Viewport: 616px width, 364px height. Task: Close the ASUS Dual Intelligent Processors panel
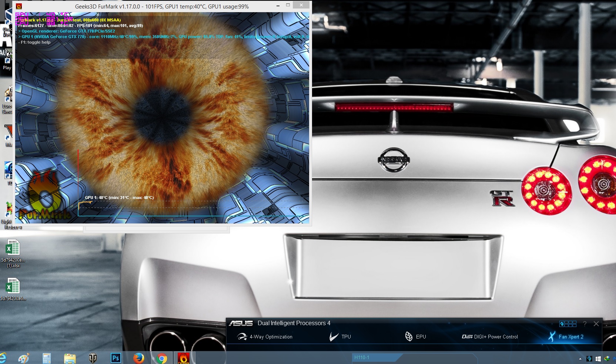click(x=596, y=324)
